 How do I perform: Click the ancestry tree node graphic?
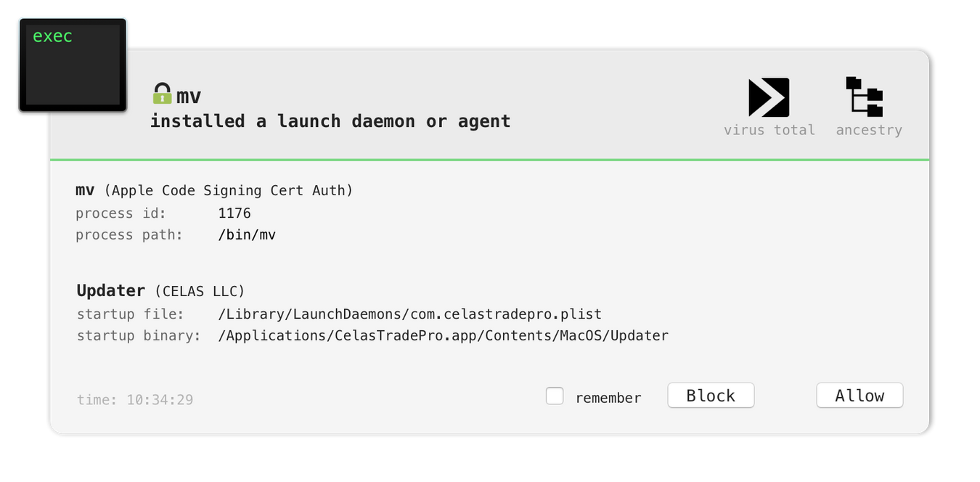864,97
